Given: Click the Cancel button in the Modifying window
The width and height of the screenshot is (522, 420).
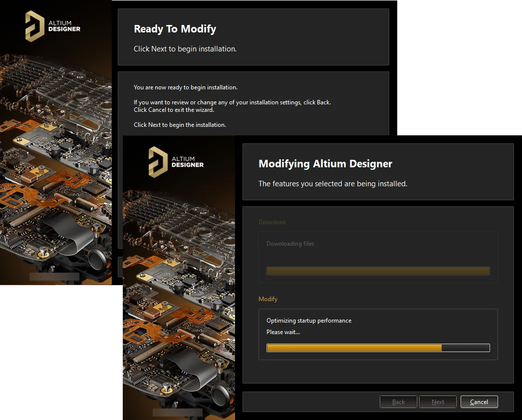Looking at the screenshot, I should point(479,402).
